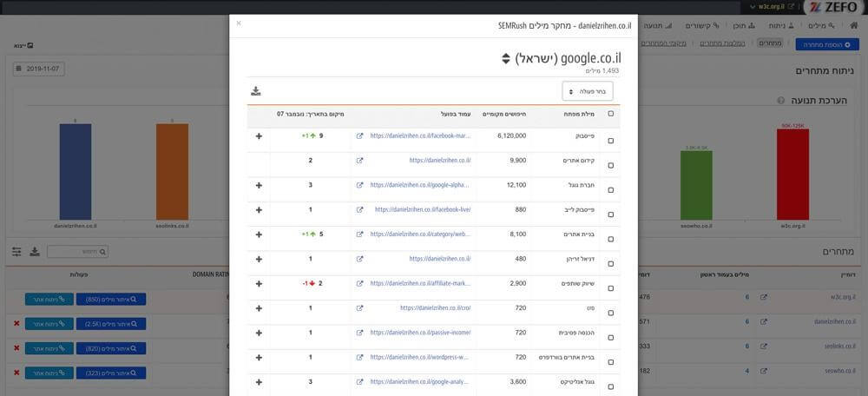The height and width of the screenshot is (396, 868).
Task: Expand the plus on the חברת גוגל row
Action: click(x=259, y=185)
